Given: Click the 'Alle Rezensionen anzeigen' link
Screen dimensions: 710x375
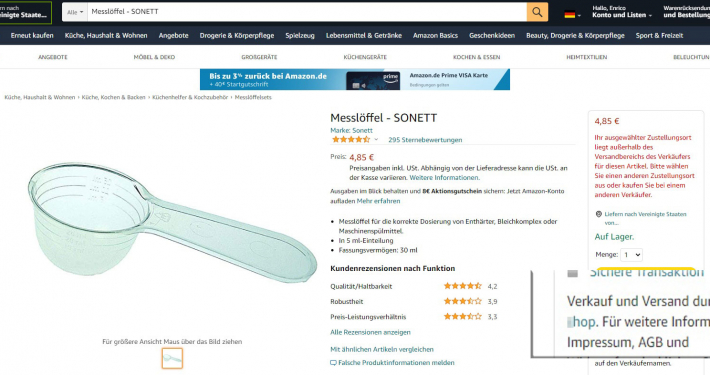Looking at the screenshot, I should coord(370,332).
